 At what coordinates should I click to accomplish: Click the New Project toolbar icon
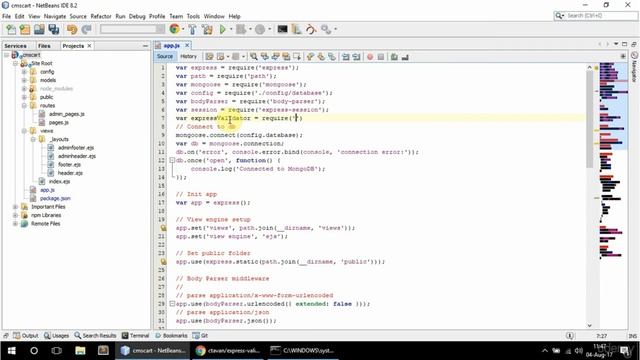[25, 29]
